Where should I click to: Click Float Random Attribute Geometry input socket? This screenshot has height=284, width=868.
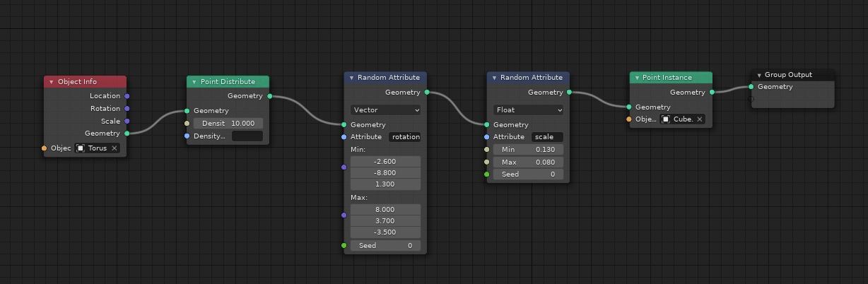pos(487,125)
